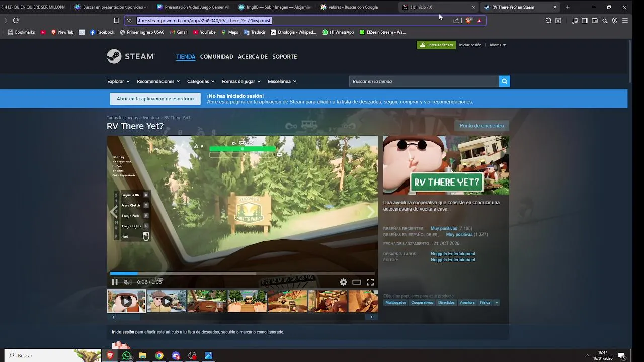The image size is (644, 362).
Task: Open the Categorías dropdown
Action: (201, 81)
